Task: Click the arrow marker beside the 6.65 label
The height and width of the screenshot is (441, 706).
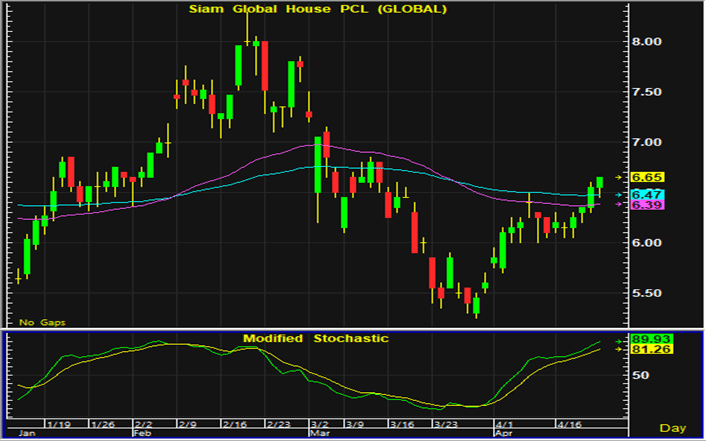Action: [x=620, y=177]
